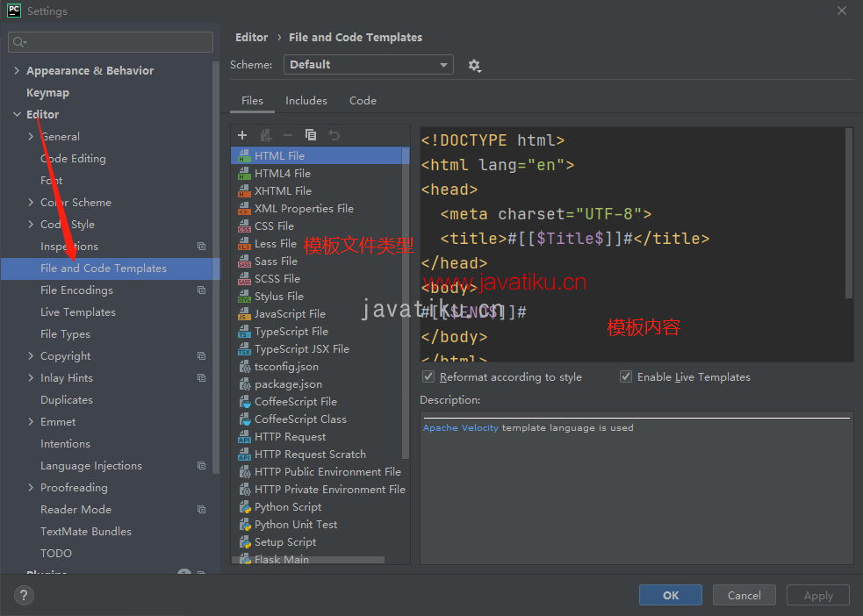Click the JavaScript File icon
863x616 pixels.
(244, 315)
